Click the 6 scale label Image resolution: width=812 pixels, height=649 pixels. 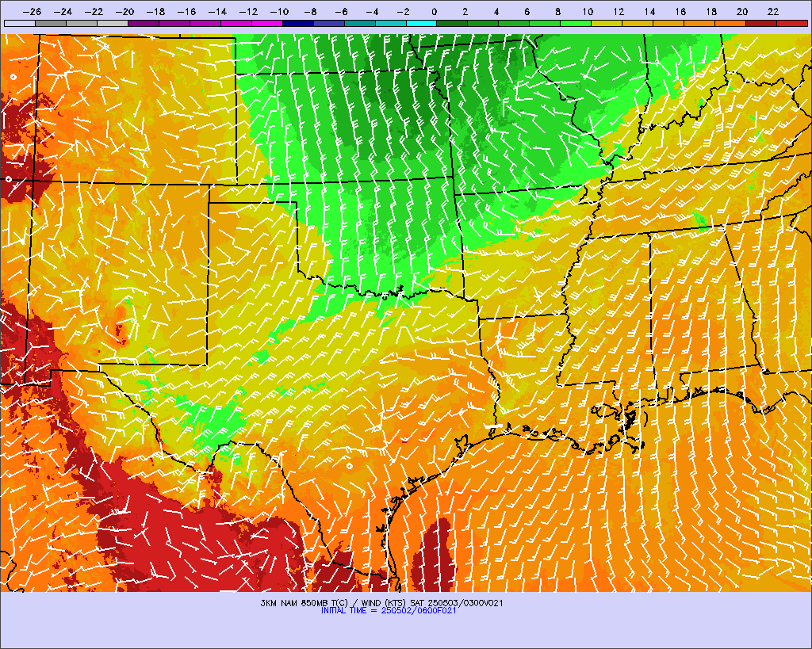(x=527, y=11)
